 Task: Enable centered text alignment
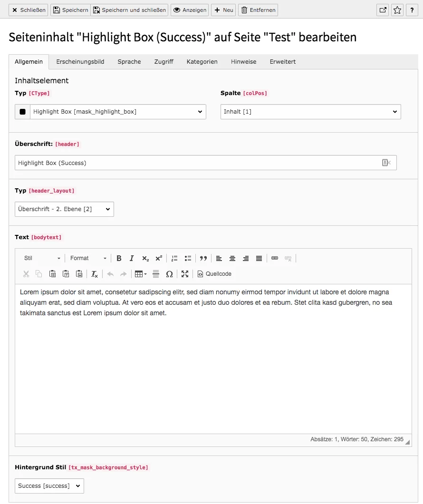point(232,258)
